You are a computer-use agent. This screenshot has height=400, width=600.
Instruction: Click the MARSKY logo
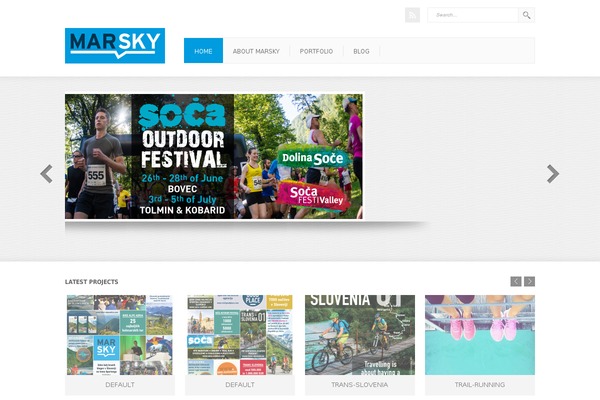[x=115, y=46]
